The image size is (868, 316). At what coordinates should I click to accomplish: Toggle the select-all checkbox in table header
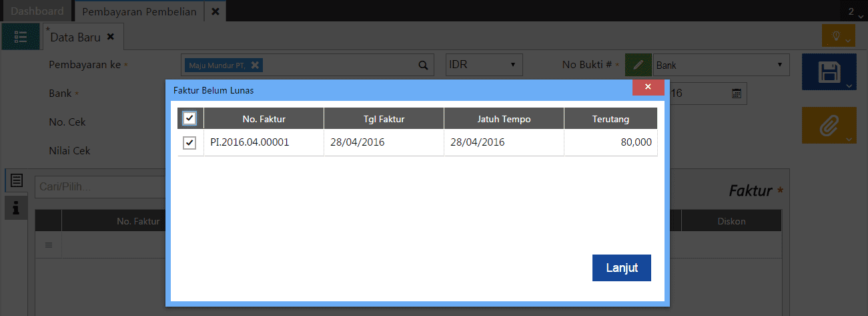189,119
